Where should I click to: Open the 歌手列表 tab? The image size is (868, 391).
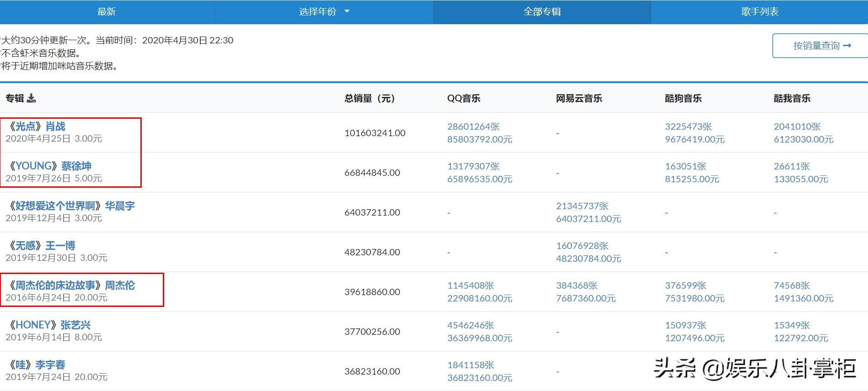coord(760,12)
